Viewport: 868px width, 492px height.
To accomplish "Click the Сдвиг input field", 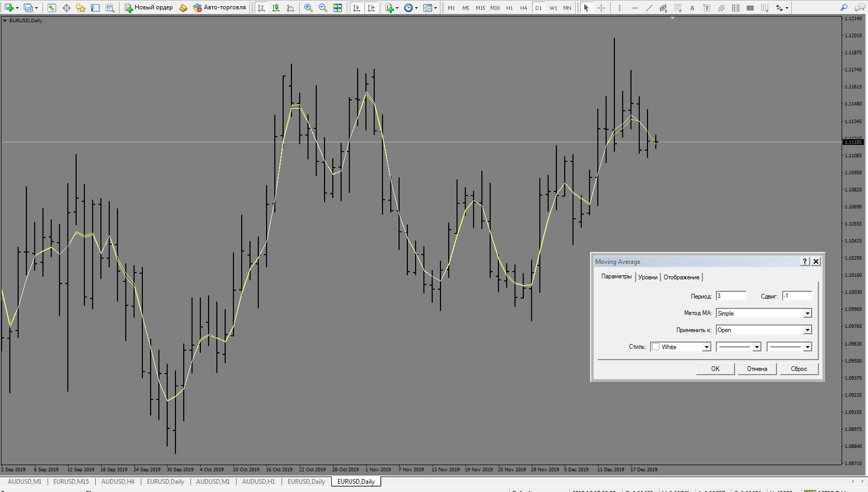I will (x=797, y=296).
